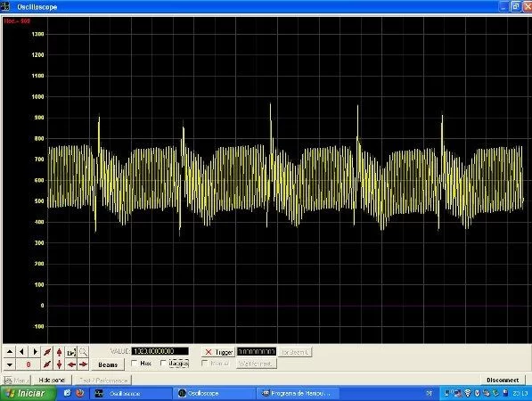This screenshot has width=532, height=401.
Task: Click the Trigger button with red X
Action: point(218,352)
